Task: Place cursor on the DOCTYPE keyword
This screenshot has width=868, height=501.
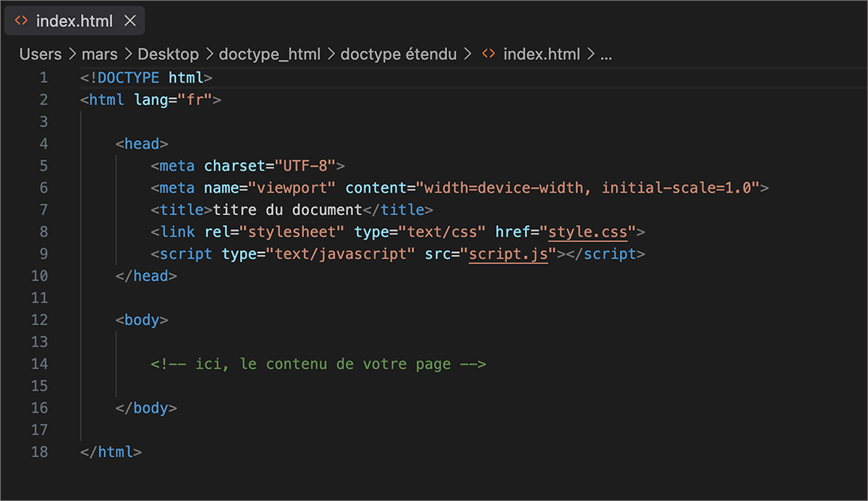Action: pyautogui.click(x=129, y=77)
